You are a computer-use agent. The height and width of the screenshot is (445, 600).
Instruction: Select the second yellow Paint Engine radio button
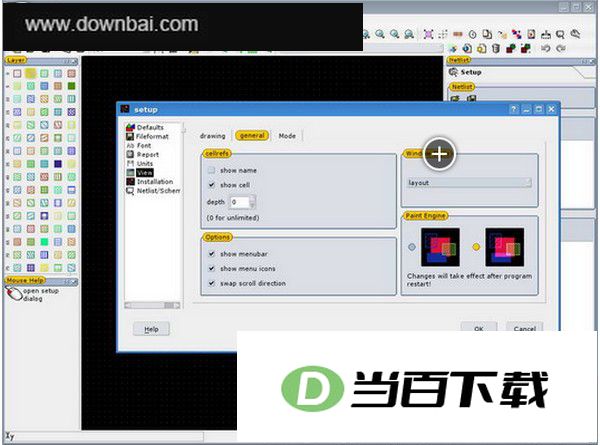coord(476,247)
